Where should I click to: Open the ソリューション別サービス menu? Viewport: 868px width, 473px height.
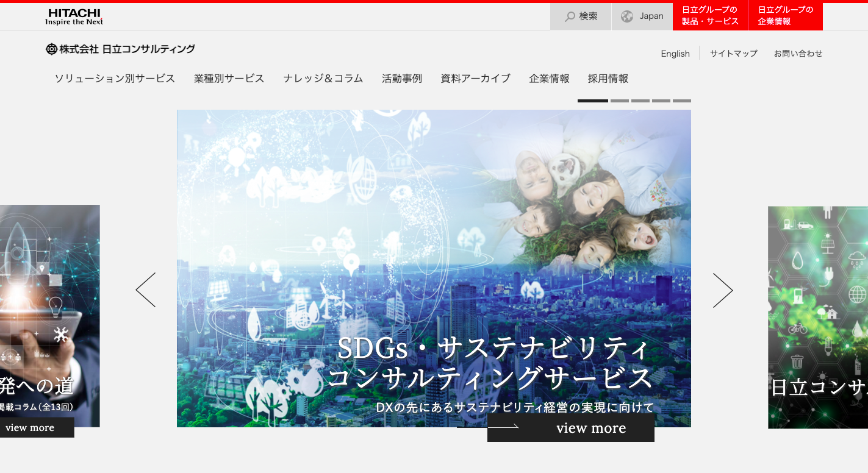tap(114, 79)
